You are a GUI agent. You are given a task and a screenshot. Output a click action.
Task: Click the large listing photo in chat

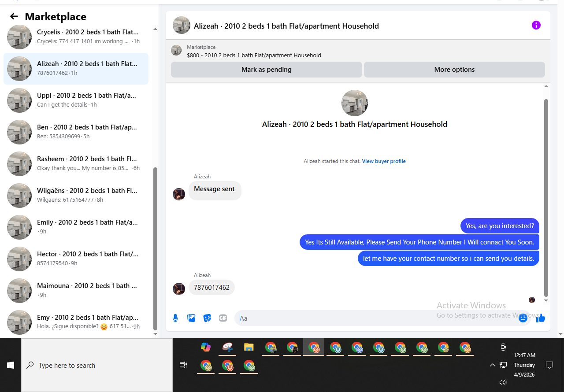(355, 103)
